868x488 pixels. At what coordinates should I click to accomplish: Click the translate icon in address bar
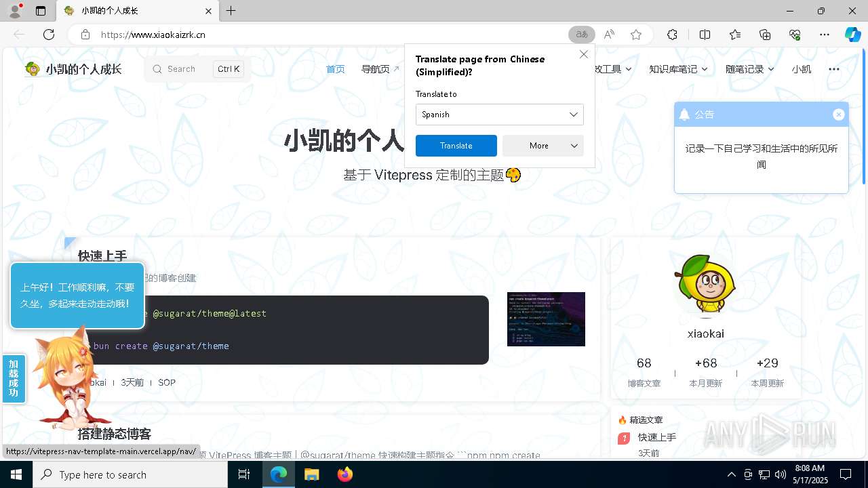pos(581,35)
